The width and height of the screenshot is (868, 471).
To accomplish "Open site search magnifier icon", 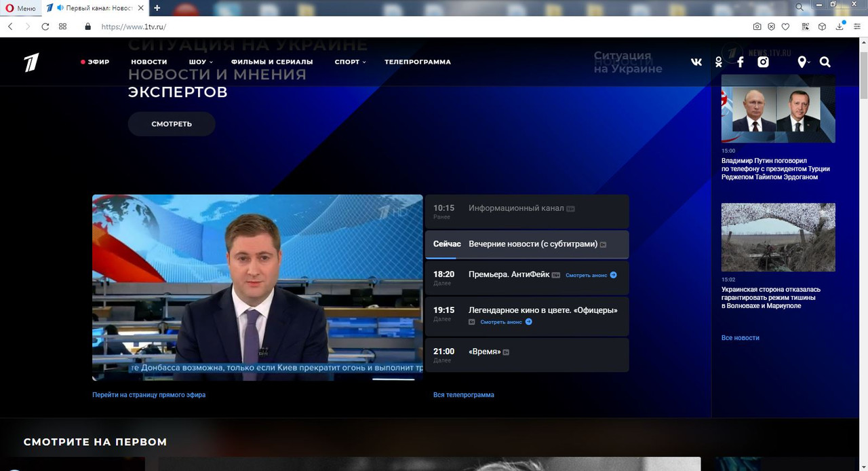I will tap(825, 62).
